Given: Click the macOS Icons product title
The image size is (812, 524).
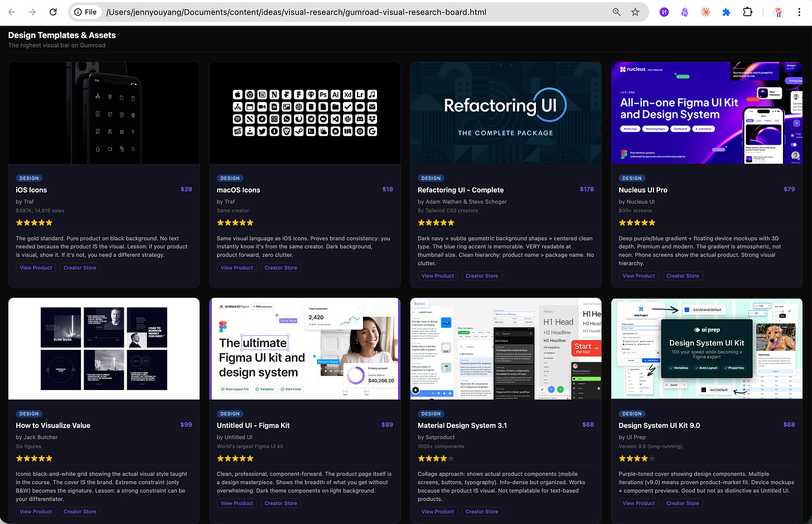Looking at the screenshot, I should tap(238, 190).
